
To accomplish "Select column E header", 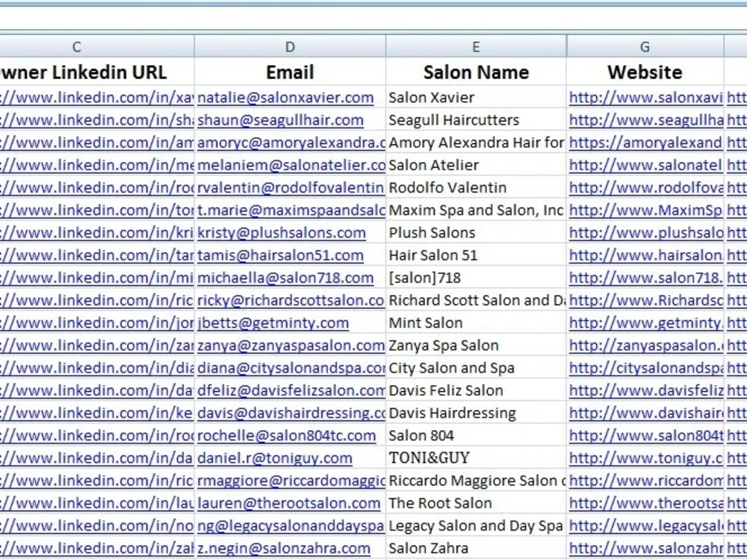I will pos(476,46).
